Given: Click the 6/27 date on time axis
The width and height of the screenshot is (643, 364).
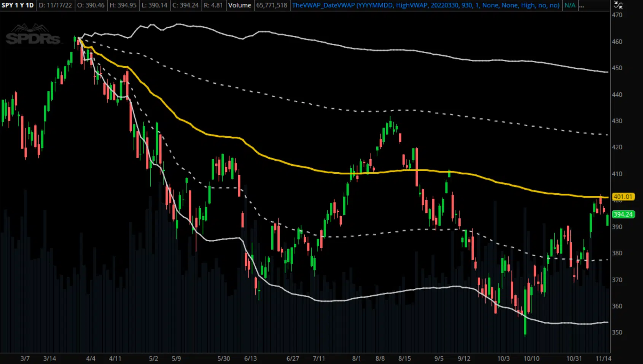Looking at the screenshot, I should pyautogui.click(x=293, y=358).
